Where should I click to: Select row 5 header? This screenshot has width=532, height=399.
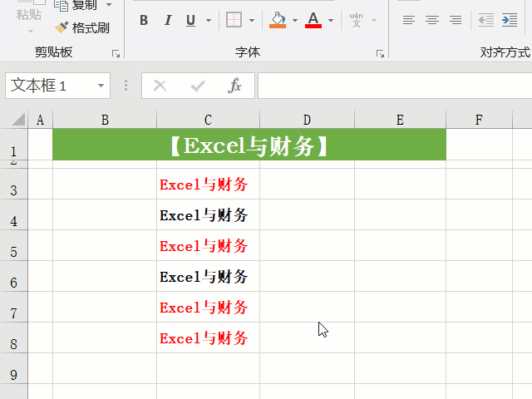(x=13, y=246)
